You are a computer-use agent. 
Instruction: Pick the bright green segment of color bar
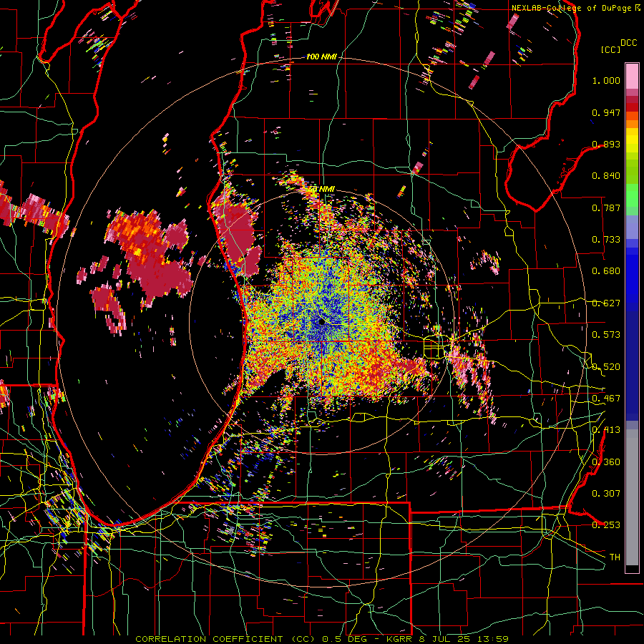tap(632, 195)
